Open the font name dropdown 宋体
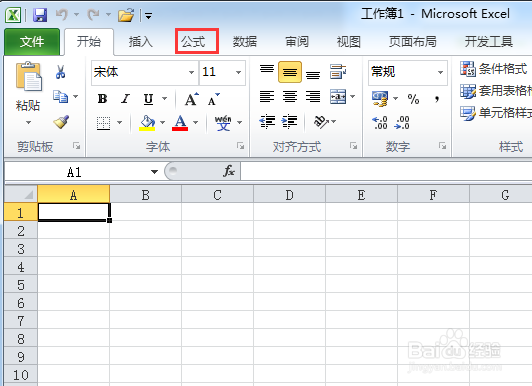 [x=191, y=72]
